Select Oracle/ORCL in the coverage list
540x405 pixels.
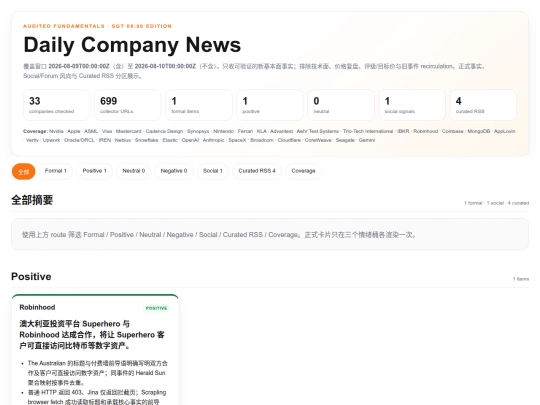(x=79, y=140)
